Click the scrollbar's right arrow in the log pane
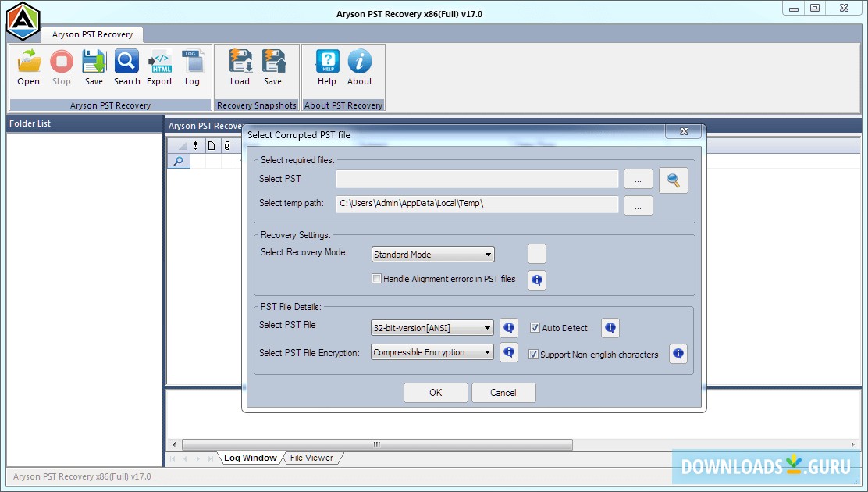Viewport: 868px width, 492px height. (x=852, y=444)
